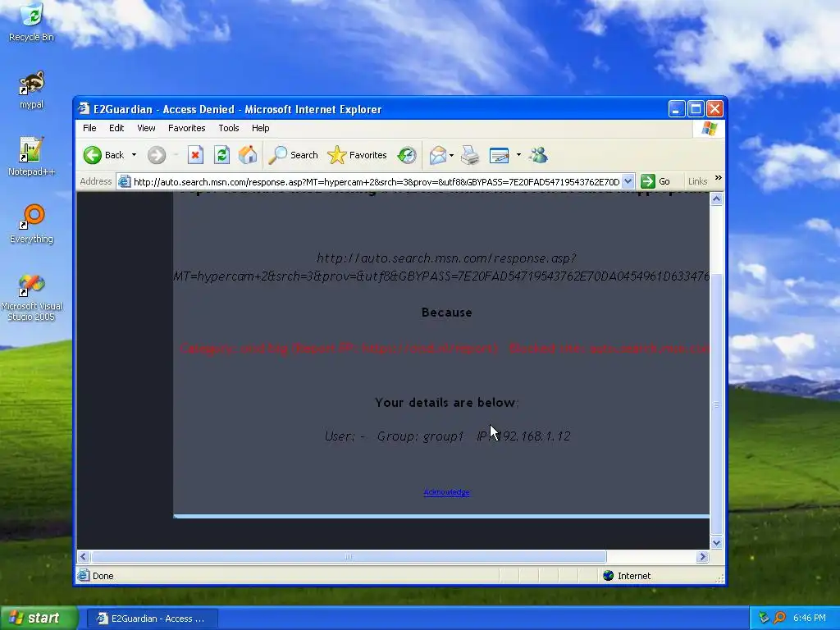This screenshot has height=630, width=840.
Task: Click the Acknowledge link
Action: tap(447, 492)
